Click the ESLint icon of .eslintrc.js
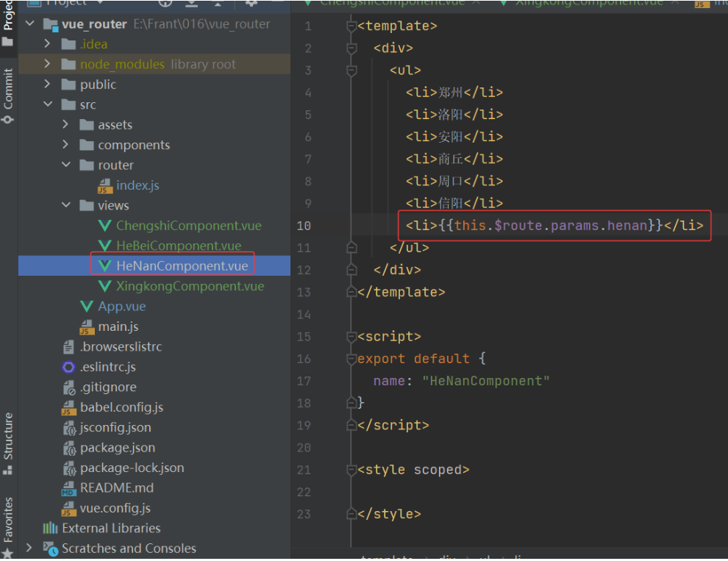 point(68,368)
